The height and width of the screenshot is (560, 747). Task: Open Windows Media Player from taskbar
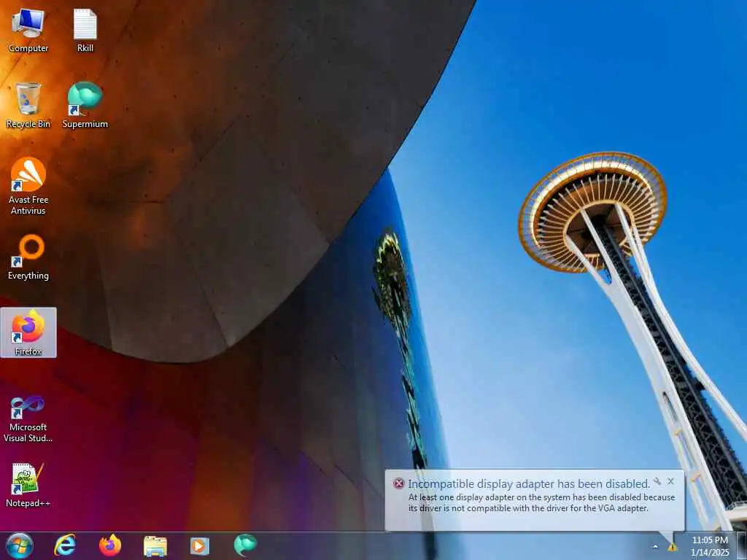200,545
